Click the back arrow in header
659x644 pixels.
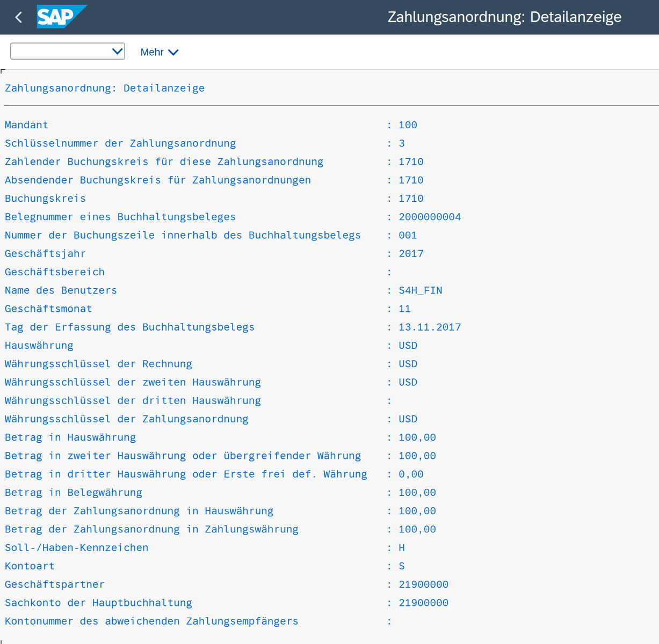tap(19, 17)
